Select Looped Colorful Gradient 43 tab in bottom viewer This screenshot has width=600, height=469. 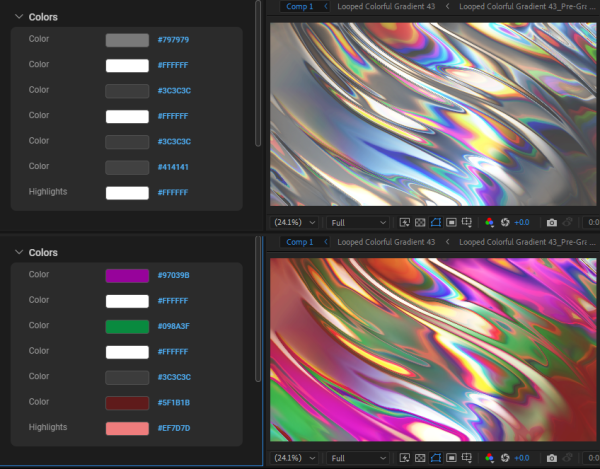(x=386, y=242)
